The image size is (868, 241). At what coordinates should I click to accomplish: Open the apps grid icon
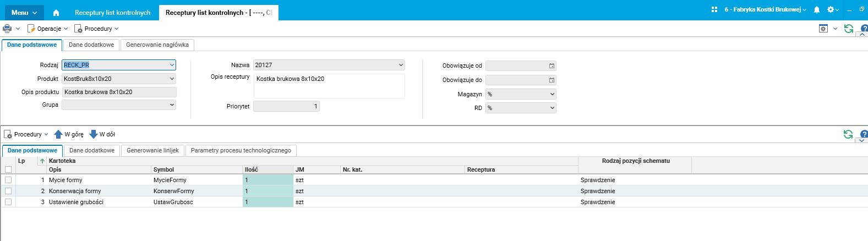pyautogui.click(x=714, y=9)
